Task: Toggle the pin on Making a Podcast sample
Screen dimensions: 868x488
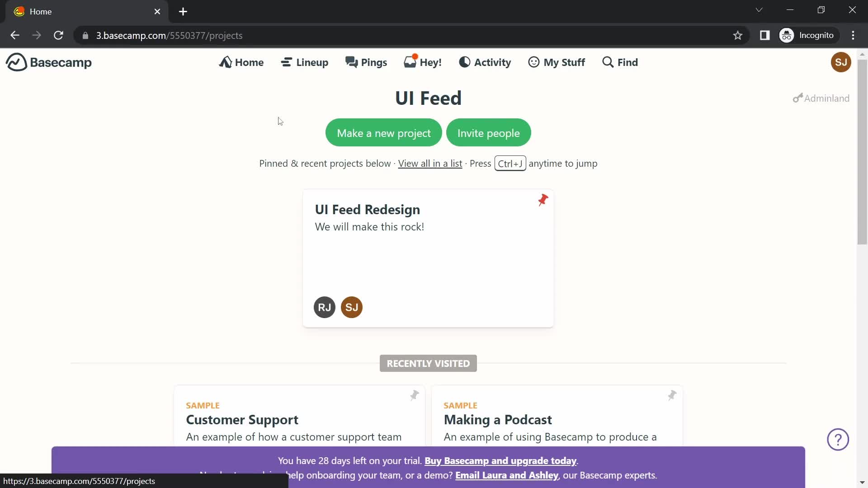Action: [x=671, y=395]
